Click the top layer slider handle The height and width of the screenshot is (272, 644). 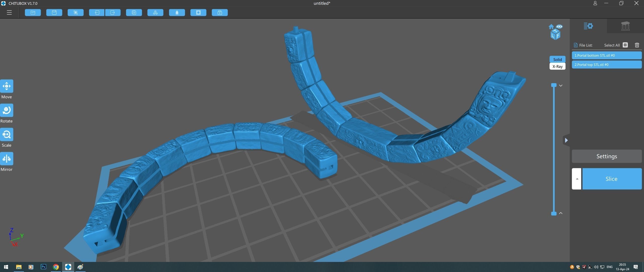554,85
